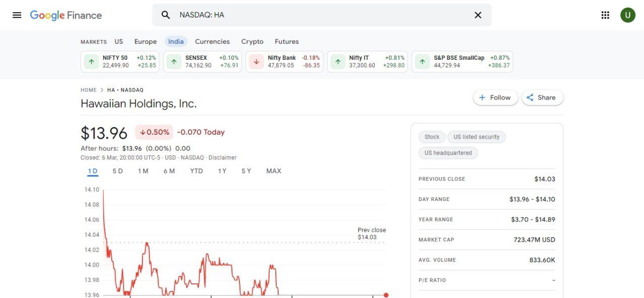This screenshot has height=298, width=644.
Task: Open the Nifty Bank index card
Action: pos(284,62)
